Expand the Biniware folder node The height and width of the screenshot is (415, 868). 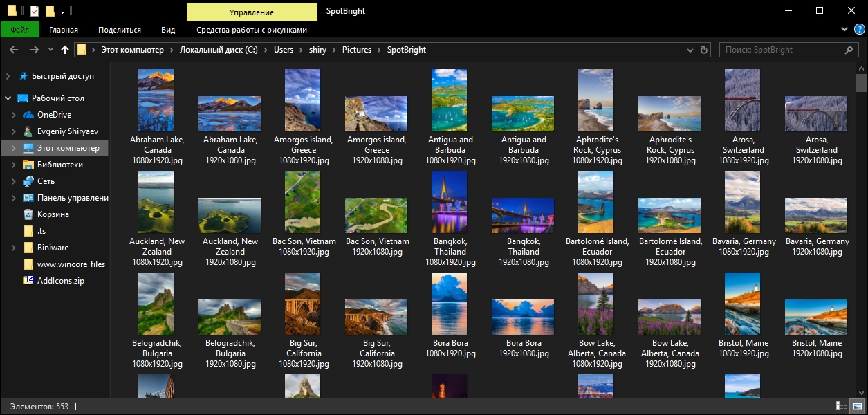pos(14,248)
